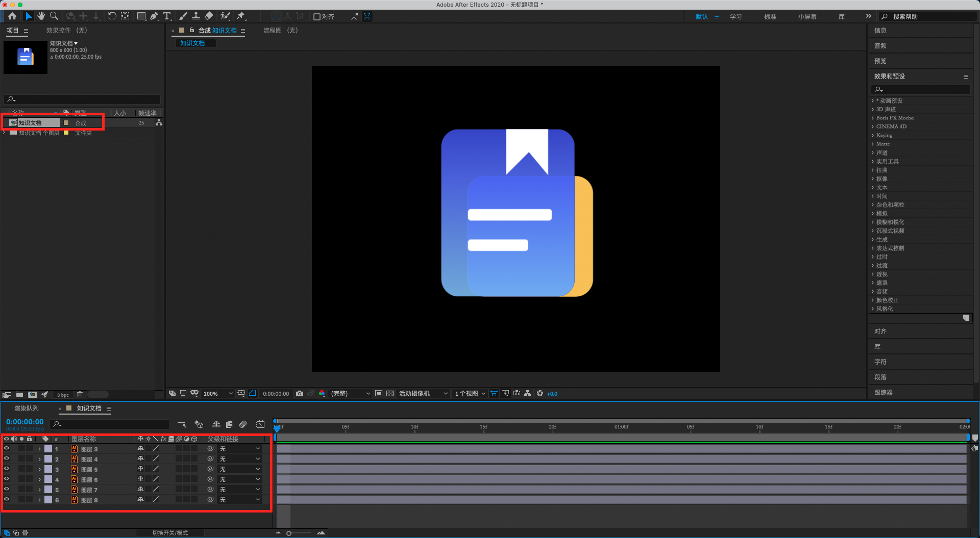Enable frame blending icon in the timeline header
The image size is (980, 538).
point(230,424)
